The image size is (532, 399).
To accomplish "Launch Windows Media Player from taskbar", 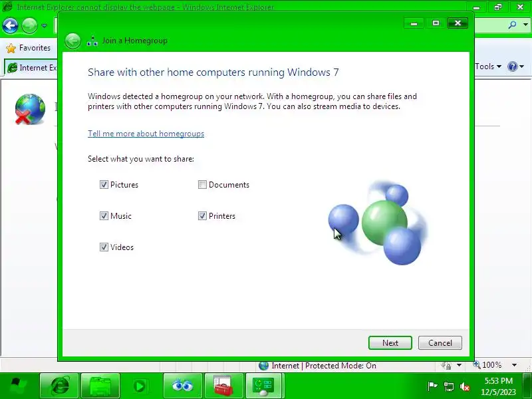I will (x=140, y=386).
